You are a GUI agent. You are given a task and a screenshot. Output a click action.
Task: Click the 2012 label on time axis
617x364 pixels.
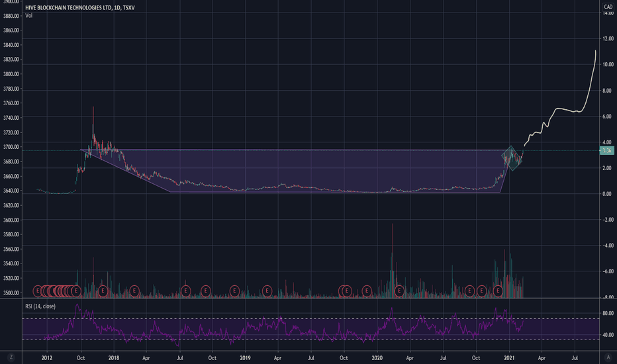click(47, 357)
